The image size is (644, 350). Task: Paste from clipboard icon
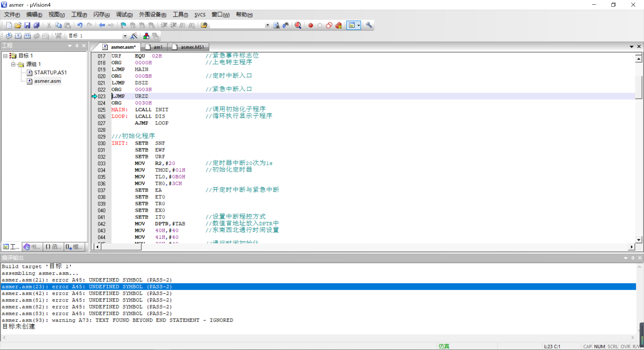(68, 25)
